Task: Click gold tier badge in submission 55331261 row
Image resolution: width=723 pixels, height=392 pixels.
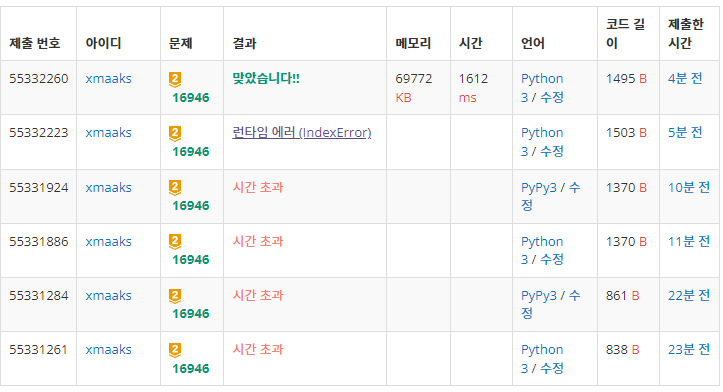Action: [x=175, y=350]
